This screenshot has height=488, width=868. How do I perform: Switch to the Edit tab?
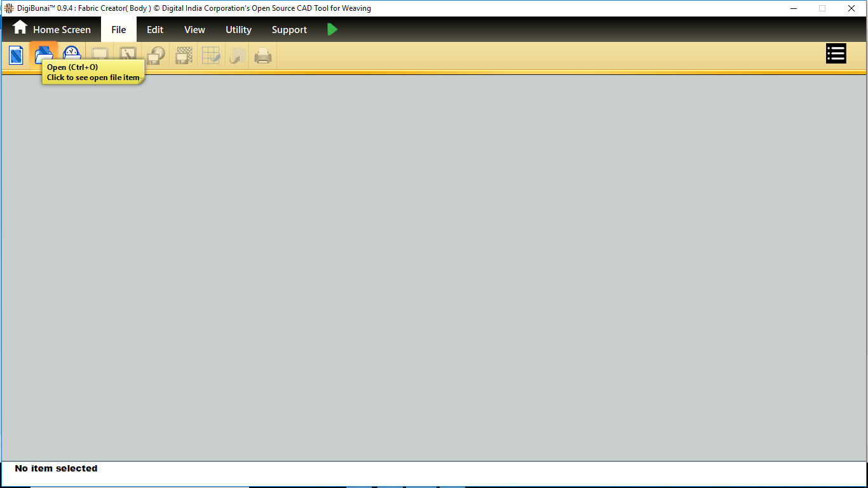click(155, 30)
